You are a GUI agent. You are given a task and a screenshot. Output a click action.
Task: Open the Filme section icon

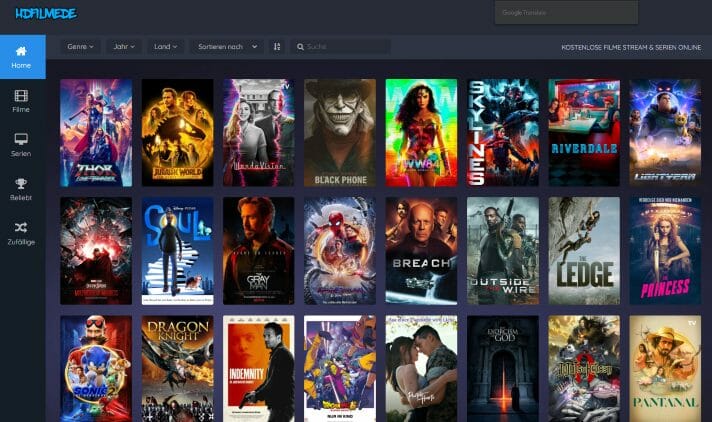[x=21, y=95]
